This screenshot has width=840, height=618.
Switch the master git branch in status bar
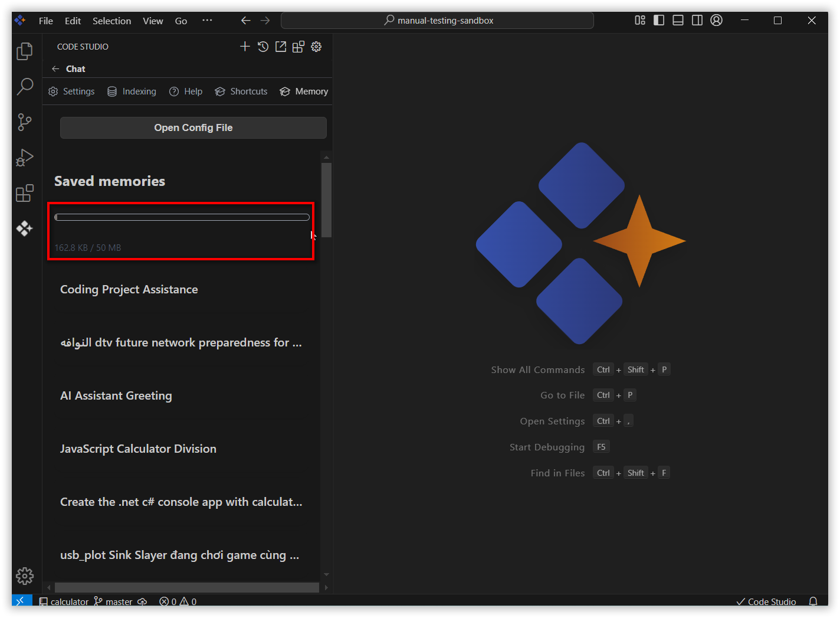click(x=113, y=601)
